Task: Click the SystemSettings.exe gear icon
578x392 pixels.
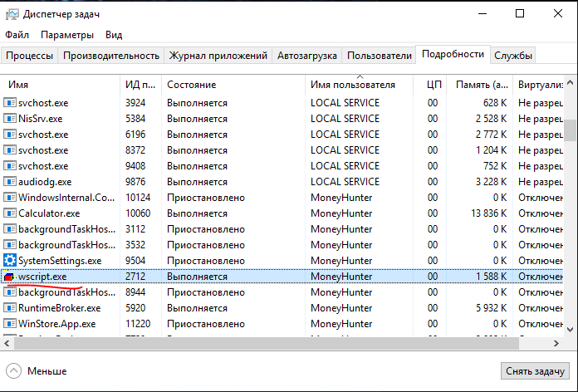Action: (10, 261)
